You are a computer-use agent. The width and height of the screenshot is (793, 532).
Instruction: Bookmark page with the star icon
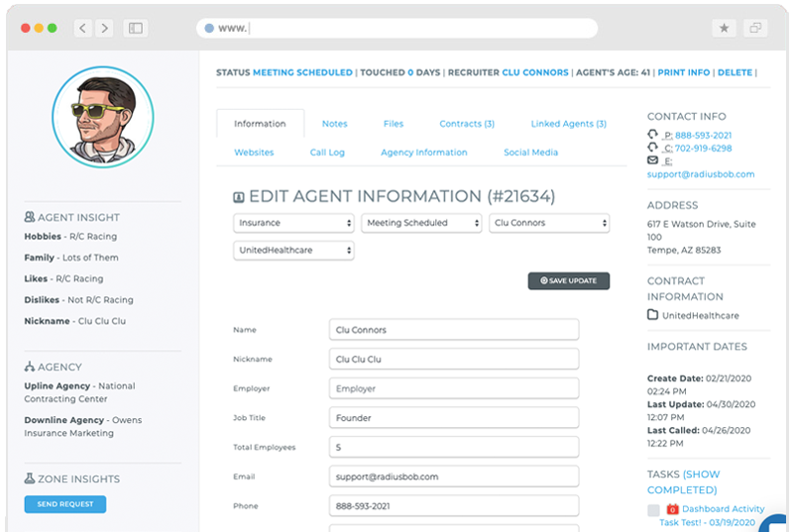[725, 29]
